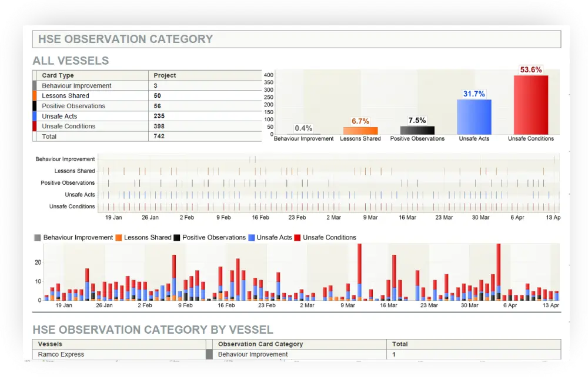Select the Behaviour Improvement table row
Image resolution: width=588 pixels, height=379 pixels.
(x=148, y=85)
